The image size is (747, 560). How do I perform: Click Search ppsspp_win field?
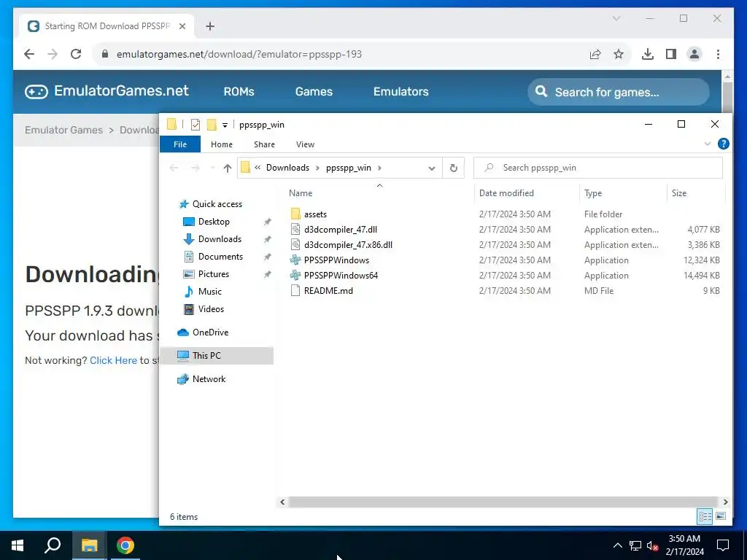[598, 168]
